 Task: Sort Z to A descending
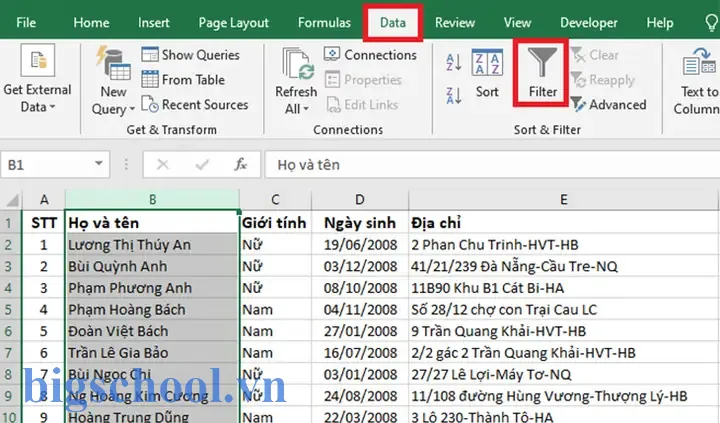coord(454,95)
